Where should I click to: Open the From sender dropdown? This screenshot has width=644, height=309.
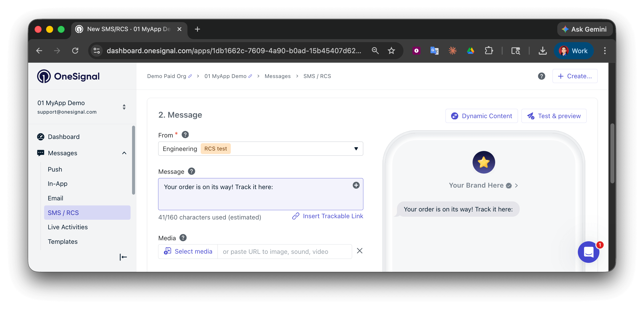pos(261,149)
